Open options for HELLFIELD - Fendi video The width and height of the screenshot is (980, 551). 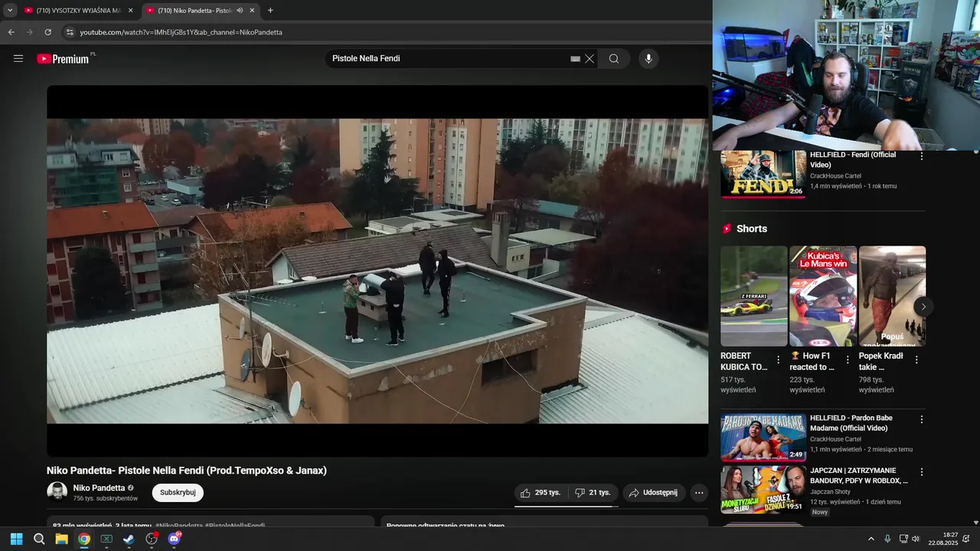[922, 156]
